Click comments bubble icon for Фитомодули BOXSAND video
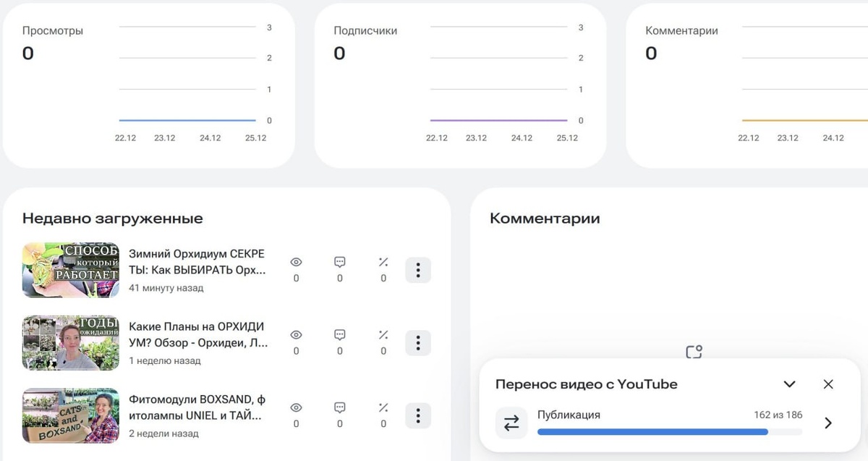The height and width of the screenshot is (461, 868). point(340,407)
